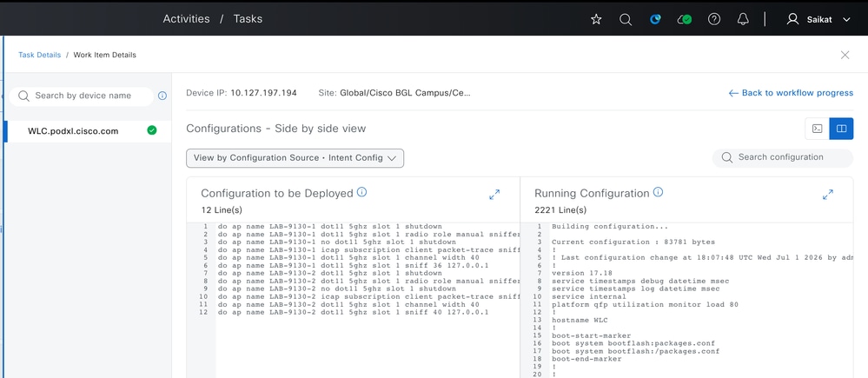868x378 pixels.
Task: Click 'Current configuration : 83781 bytes' line
Action: tap(633, 242)
